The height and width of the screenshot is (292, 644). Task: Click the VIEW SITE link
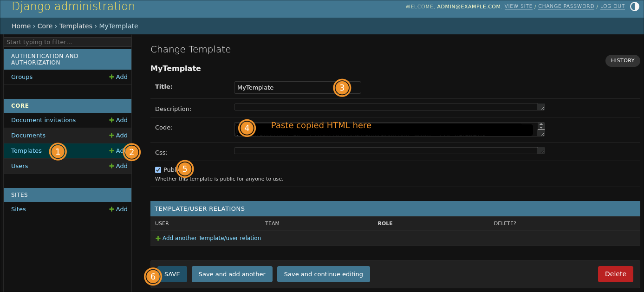tap(518, 6)
